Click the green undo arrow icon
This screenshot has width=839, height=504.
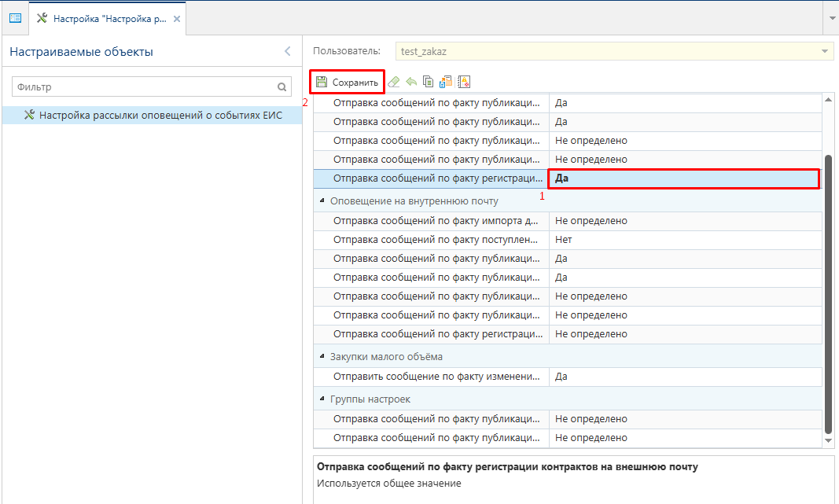tap(411, 82)
